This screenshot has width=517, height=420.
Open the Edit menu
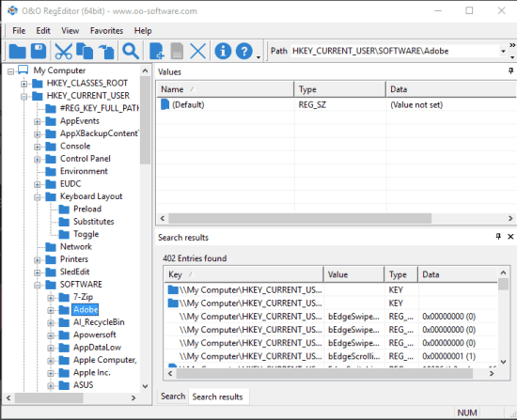(x=43, y=31)
